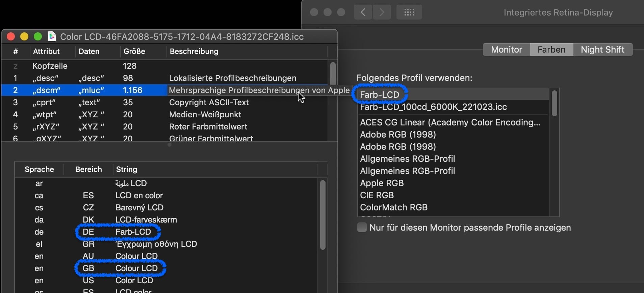
Task: Open the Night Shift tab
Action: coord(602,50)
